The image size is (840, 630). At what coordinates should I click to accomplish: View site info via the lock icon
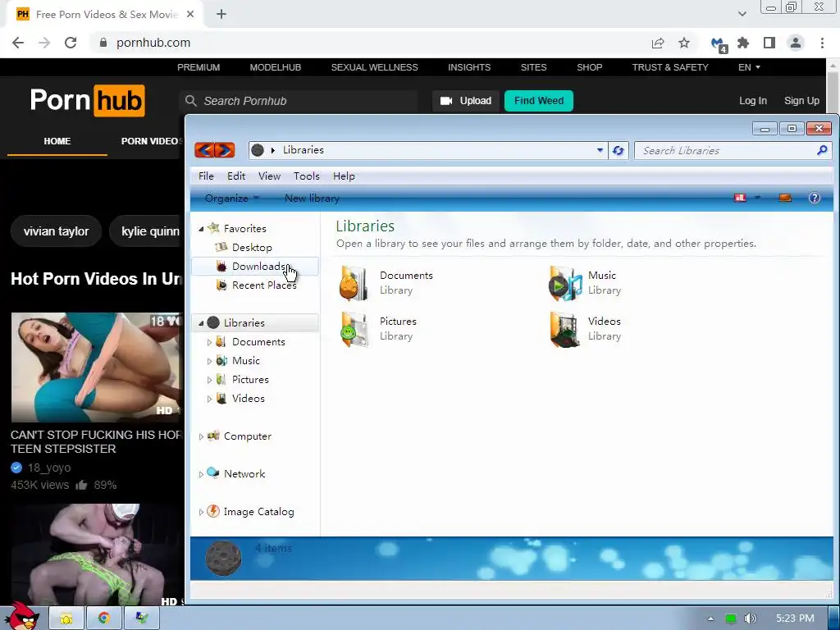click(103, 43)
